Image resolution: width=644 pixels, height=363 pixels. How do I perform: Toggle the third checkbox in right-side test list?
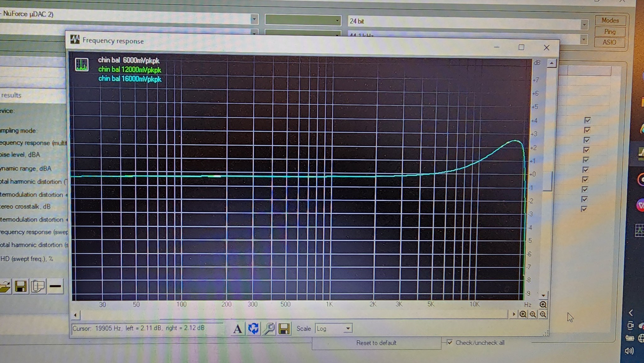coord(586,140)
